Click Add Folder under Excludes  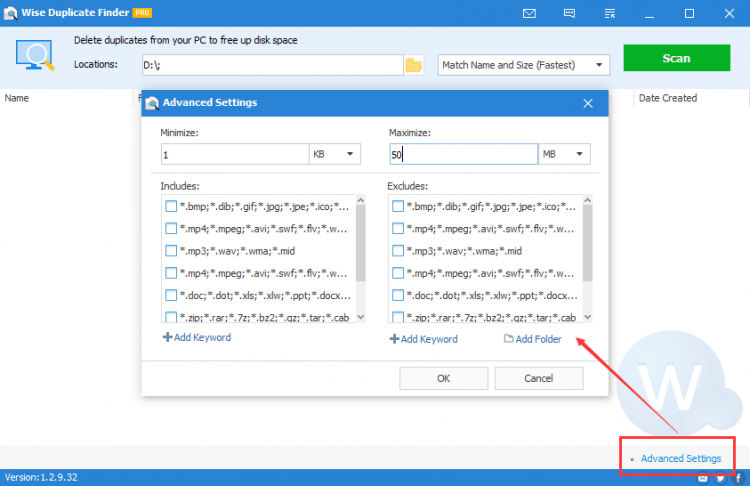click(x=533, y=339)
